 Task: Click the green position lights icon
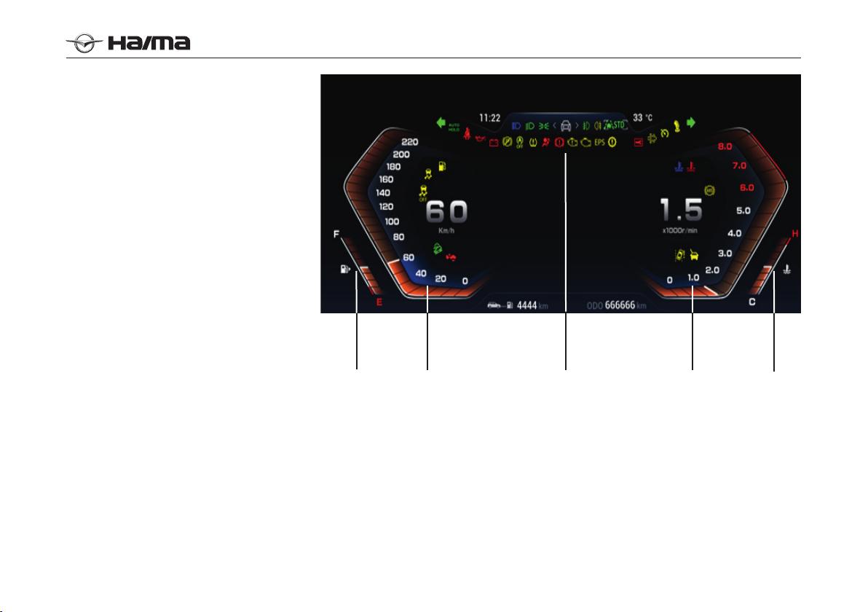tap(544, 126)
